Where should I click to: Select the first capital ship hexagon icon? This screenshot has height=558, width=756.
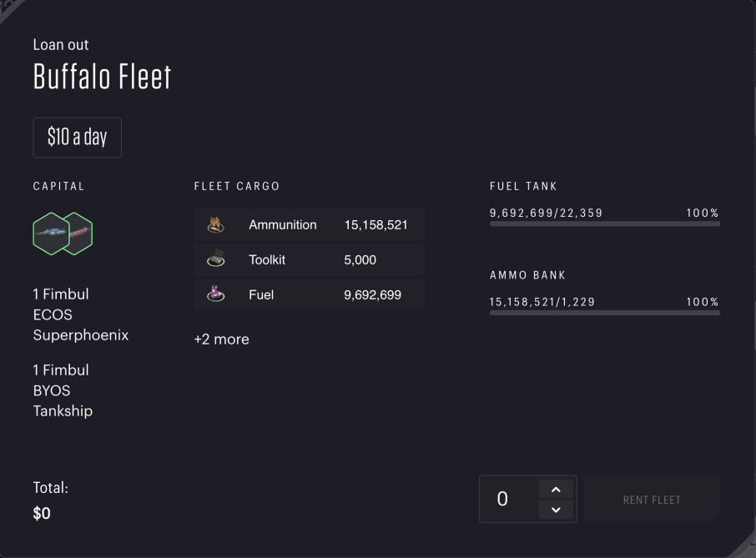(50, 234)
